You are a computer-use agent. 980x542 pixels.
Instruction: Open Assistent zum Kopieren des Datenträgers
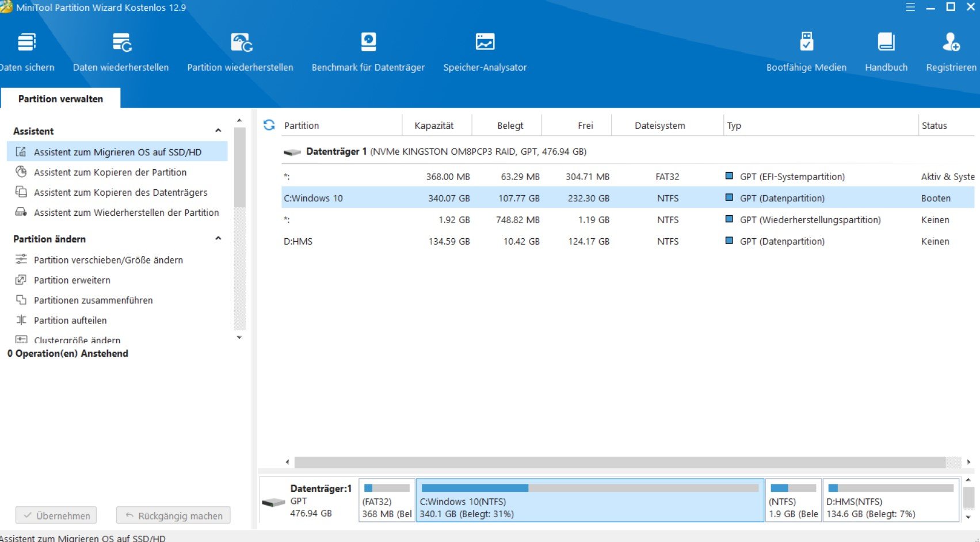pyautogui.click(x=120, y=192)
